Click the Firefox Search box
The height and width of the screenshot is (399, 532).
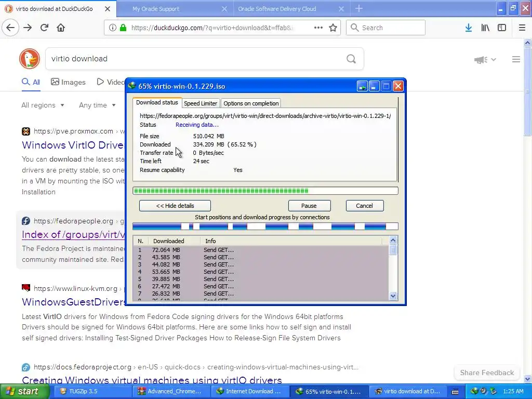pyautogui.click(x=385, y=28)
